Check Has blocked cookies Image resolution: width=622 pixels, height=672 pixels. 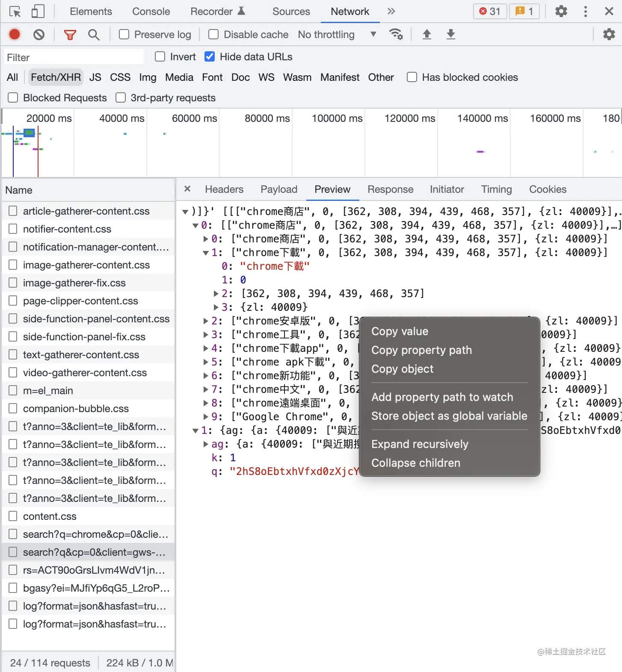(x=412, y=77)
